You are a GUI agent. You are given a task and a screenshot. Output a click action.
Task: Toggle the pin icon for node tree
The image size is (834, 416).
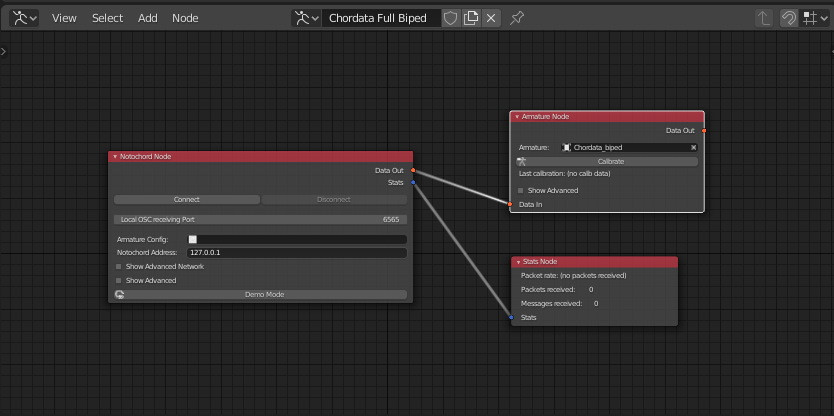pos(516,18)
